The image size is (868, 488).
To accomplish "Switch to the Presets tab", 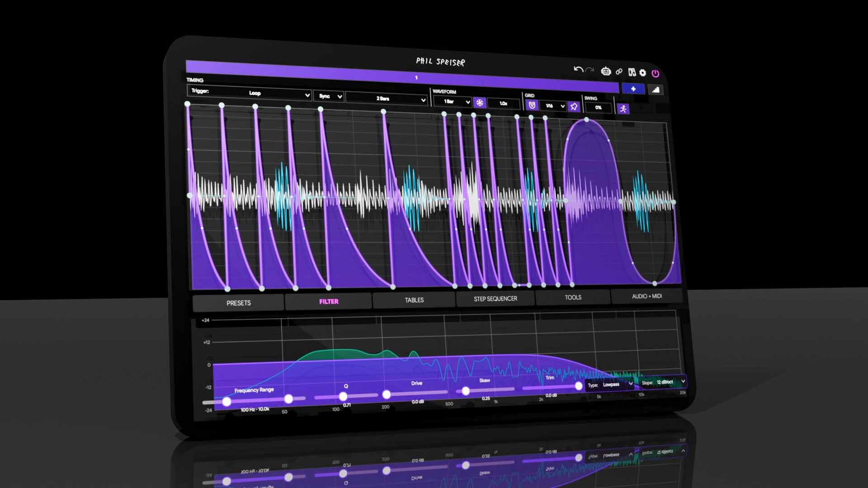I will point(239,303).
